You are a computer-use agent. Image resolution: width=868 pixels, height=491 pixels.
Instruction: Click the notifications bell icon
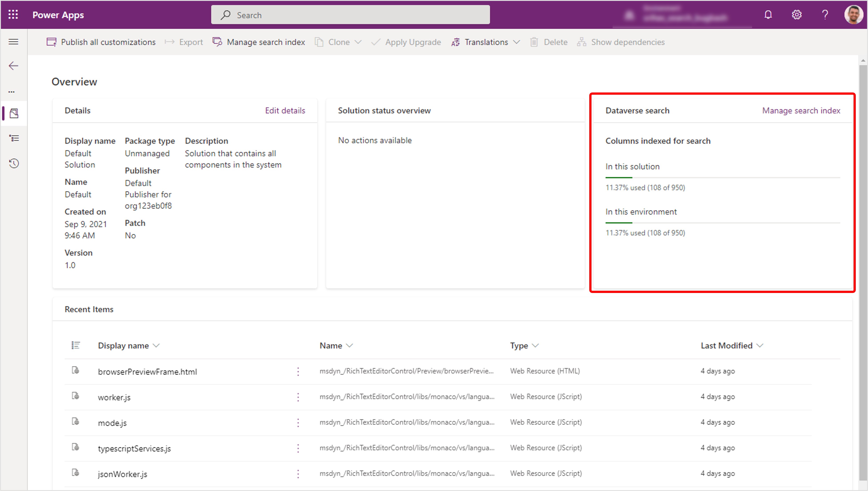(x=768, y=14)
